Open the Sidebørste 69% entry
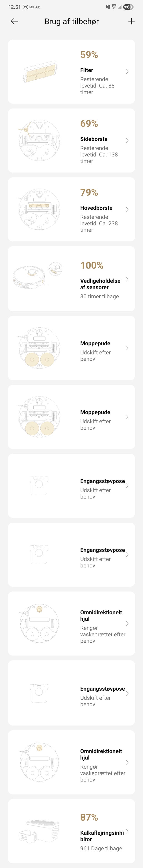Image resolution: width=143 pixels, height=868 pixels. pos(71,141)
